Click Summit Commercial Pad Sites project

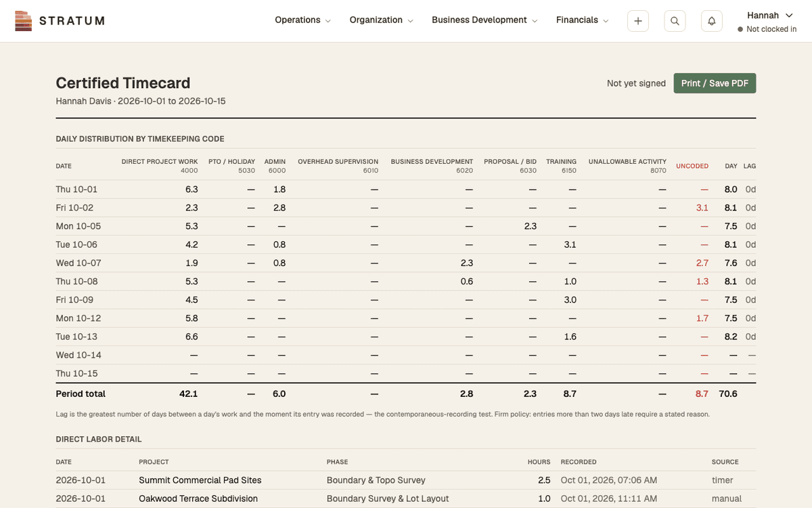tap(200, 480)
